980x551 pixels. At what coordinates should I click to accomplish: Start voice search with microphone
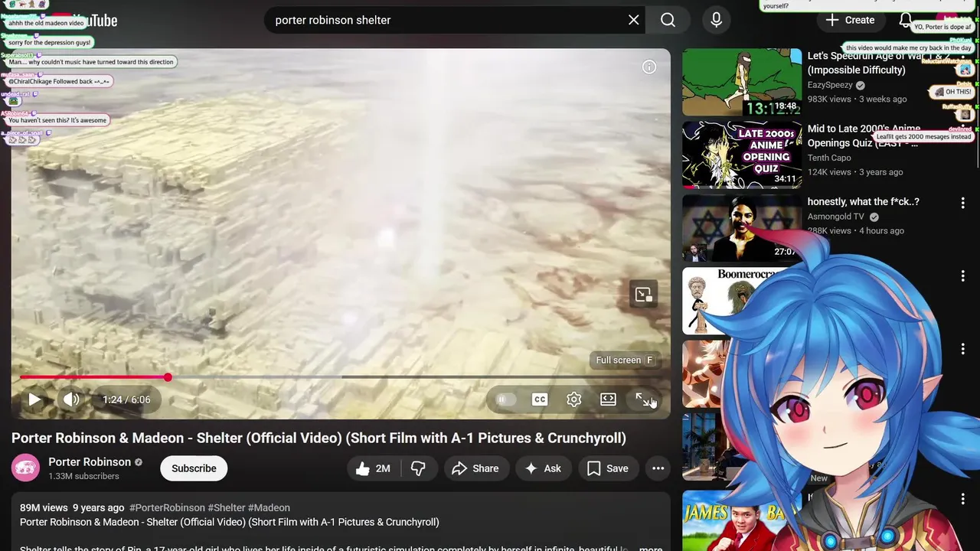pos(717,20)
